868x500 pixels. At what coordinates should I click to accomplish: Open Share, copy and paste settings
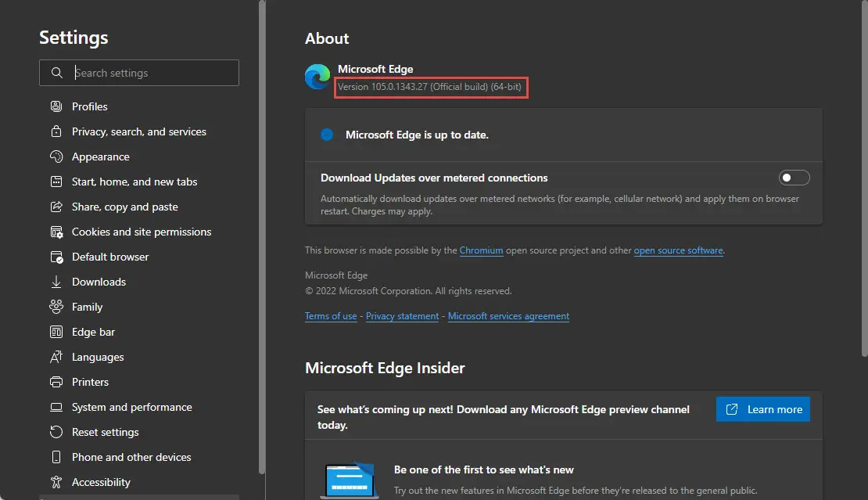click(125, 207)
